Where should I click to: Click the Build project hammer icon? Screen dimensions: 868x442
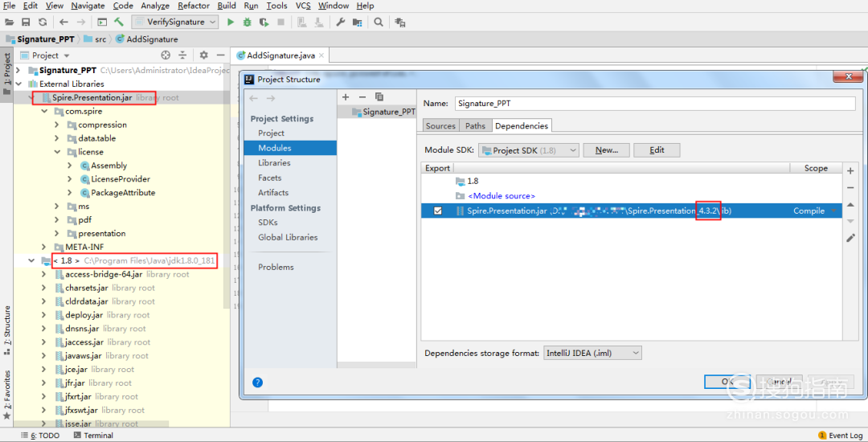(119, 23)
